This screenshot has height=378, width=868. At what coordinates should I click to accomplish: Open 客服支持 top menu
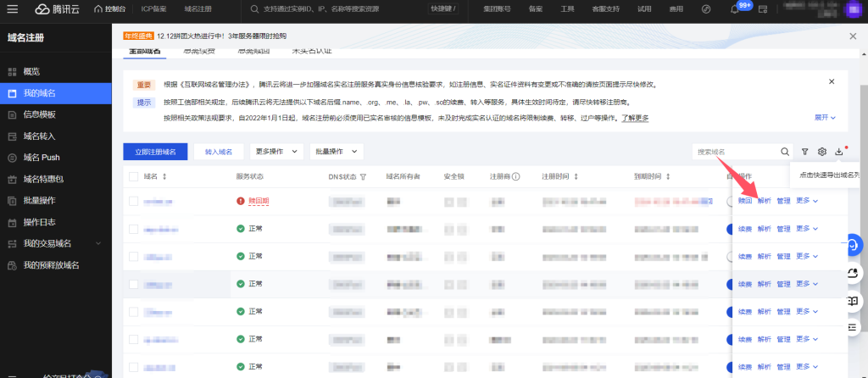coord(605,9)
